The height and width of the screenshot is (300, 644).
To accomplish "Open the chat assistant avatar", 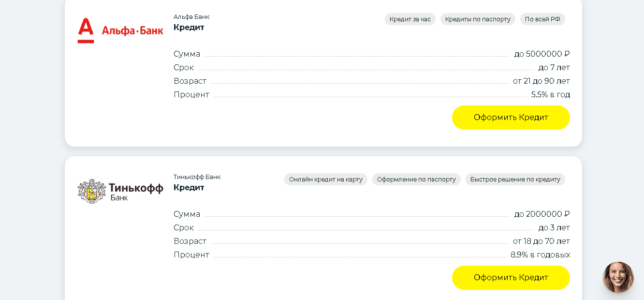I will (x=618, y=277).
